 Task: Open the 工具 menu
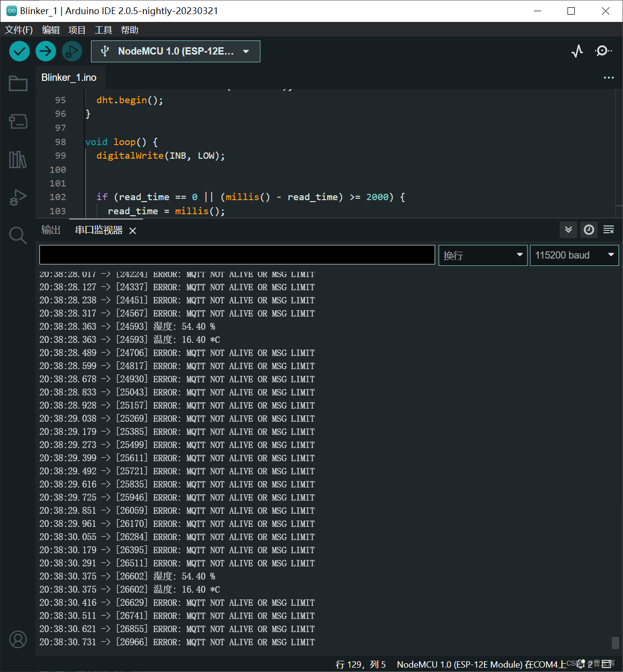click(x=103, y=30)
